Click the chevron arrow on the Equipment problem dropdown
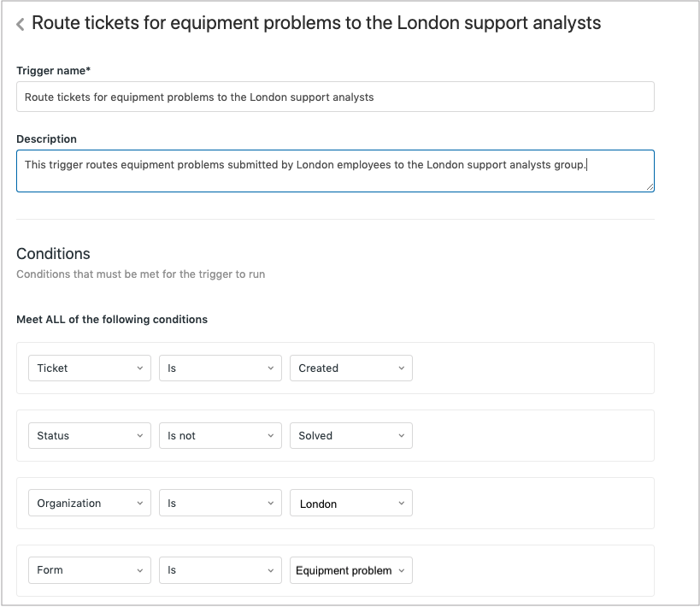The height and width of the screenshot is (607, 700). point(401,570)
